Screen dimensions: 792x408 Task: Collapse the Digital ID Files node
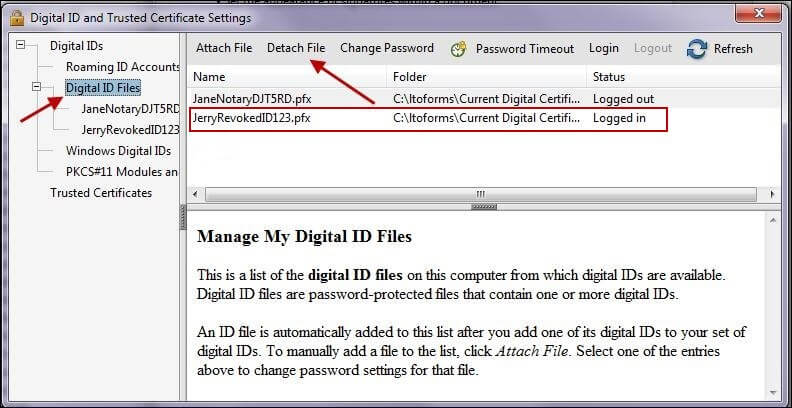pyautogui.click(x=38, y=88)
